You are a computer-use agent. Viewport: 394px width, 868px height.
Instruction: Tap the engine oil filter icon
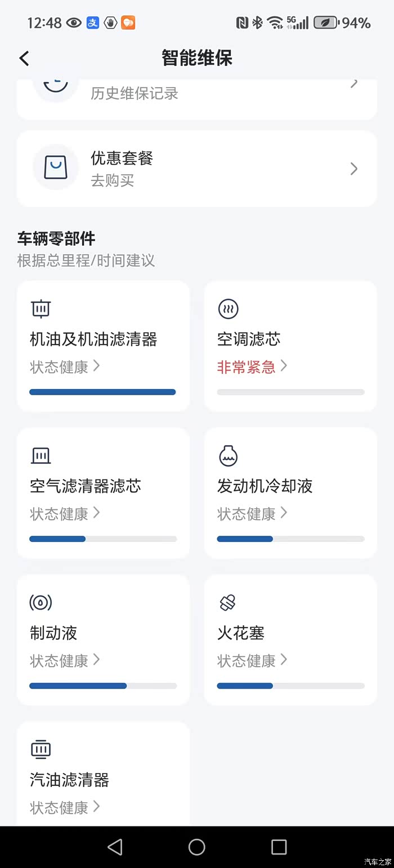click(41, 308)
